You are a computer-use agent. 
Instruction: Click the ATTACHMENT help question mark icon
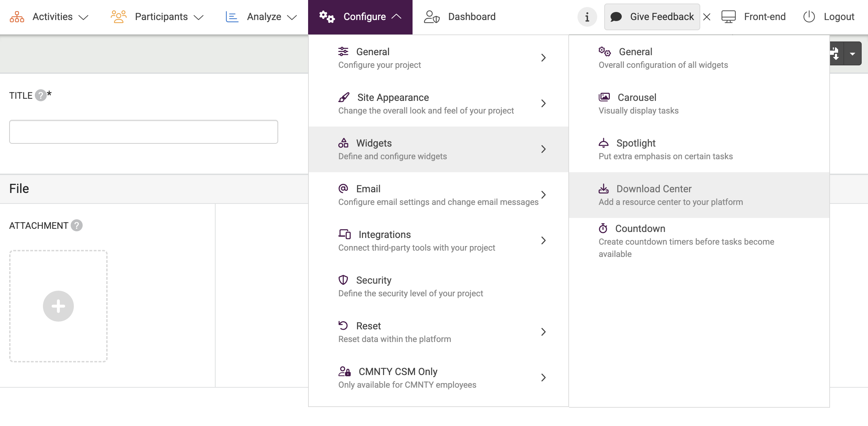click(x=77, y=225)
